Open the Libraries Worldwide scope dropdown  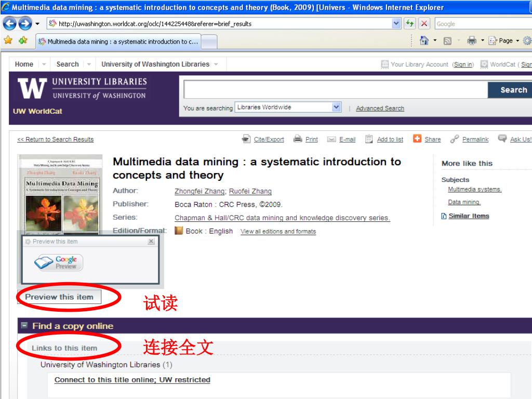click(288, 107)
